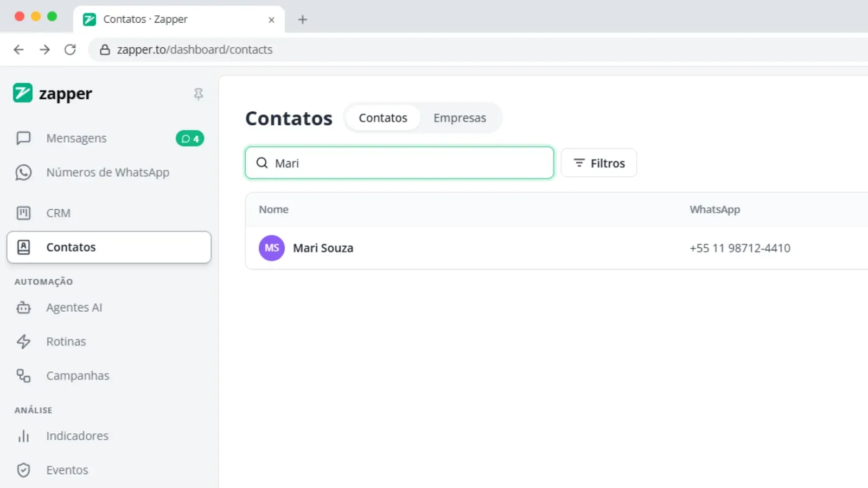Click the site lock icon in address bar
The width and height of the screenshot is (868, 488).
pos(105,50)
